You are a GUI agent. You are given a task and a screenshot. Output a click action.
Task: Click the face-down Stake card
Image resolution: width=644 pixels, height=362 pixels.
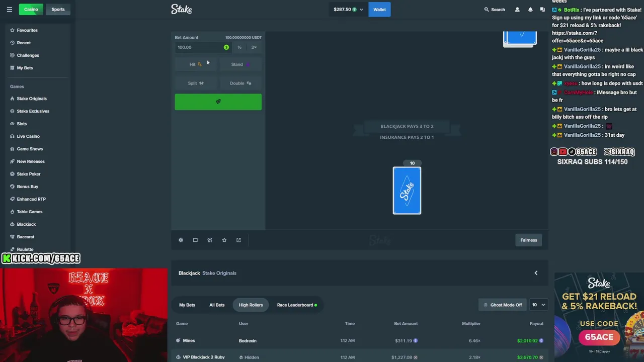tap(407, 191)
